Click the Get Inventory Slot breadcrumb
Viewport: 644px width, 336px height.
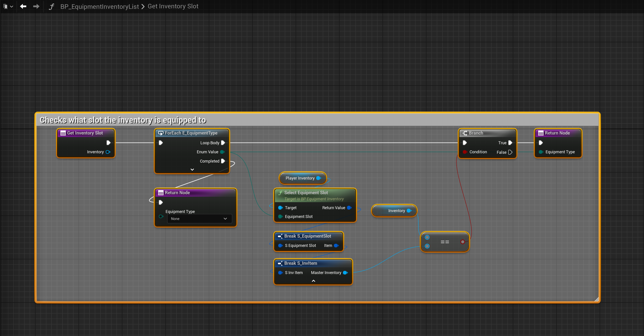tap(173, 6)
